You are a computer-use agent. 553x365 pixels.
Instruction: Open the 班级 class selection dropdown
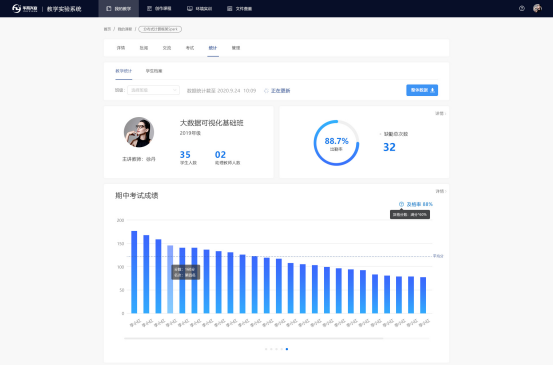coord(153,90)
